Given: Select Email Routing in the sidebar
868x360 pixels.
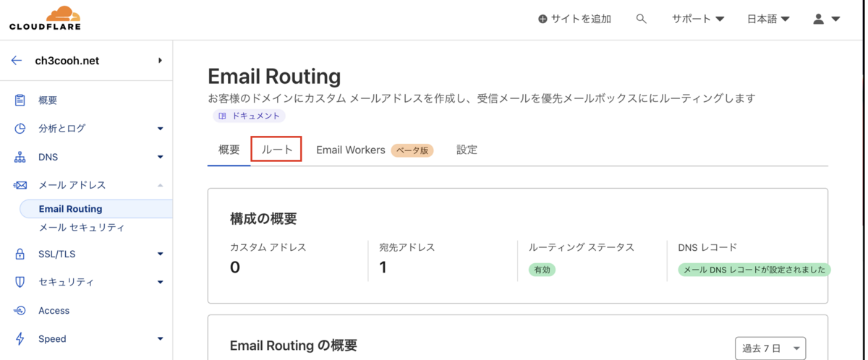Looking at the screenshot, I should tap(96, 209).
